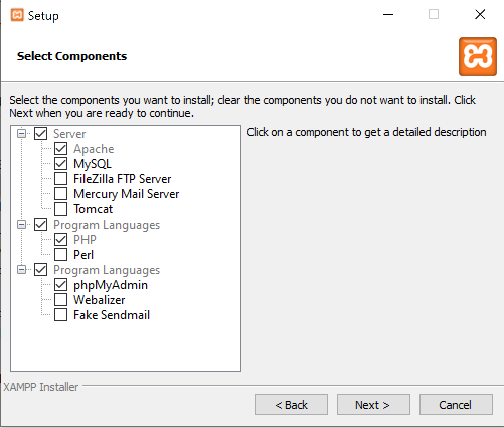Uncheck the MySQL component

coord(61,164)
